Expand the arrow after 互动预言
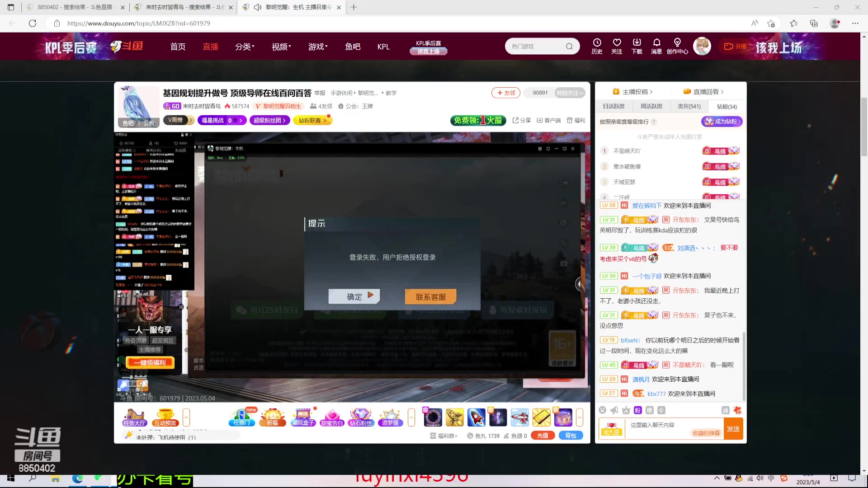Screen dimensions: 868x488 [186, 417]
